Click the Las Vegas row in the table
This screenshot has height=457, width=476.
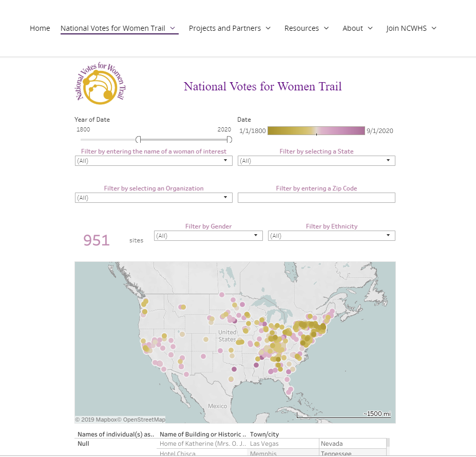click(x=273, y=444)
